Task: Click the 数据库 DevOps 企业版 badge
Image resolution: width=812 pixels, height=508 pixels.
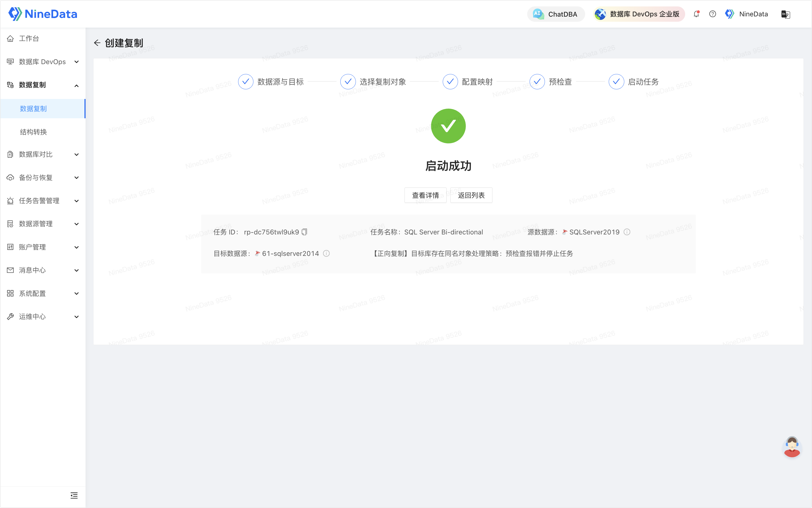Action: tap(638, 14)
